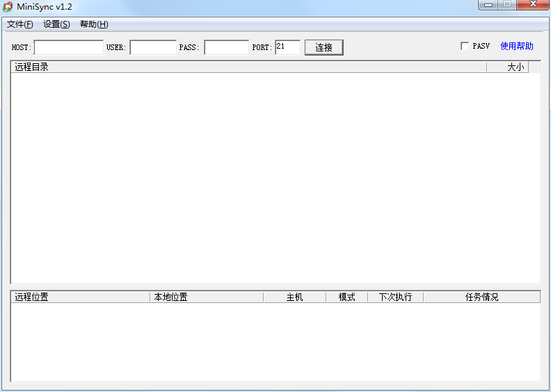This screenshot has width=551, height=392.
Task: Click the 下次执行 column header
Action: pos(395,297)
